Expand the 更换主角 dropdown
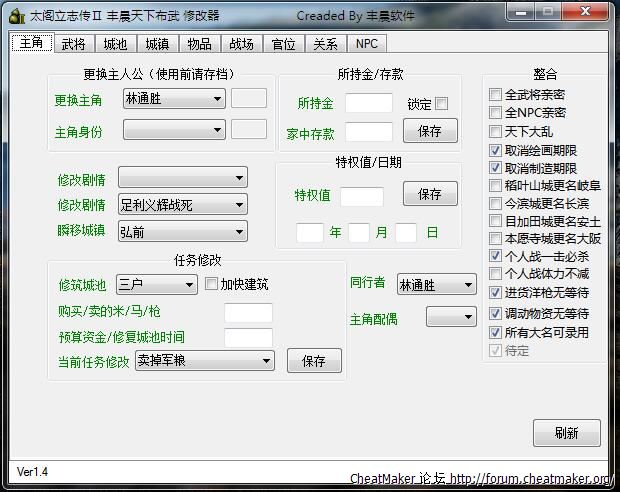The width and height of the screenshot is (620, 492). pyautogui.click(x=218, y=100)
